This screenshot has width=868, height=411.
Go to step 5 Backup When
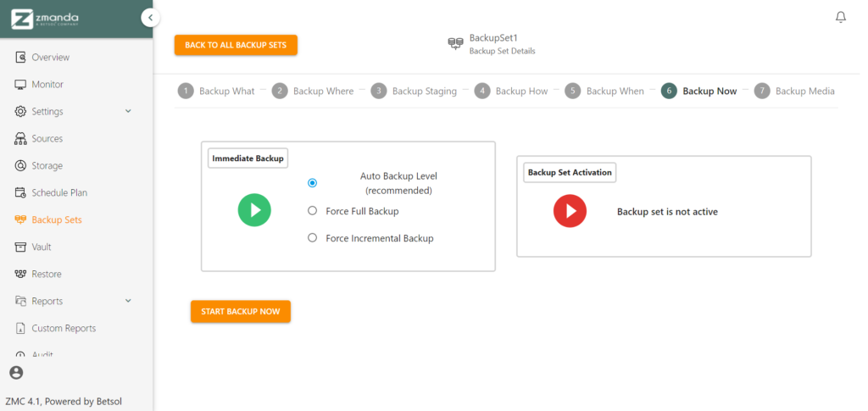click(x=604, y=92)
